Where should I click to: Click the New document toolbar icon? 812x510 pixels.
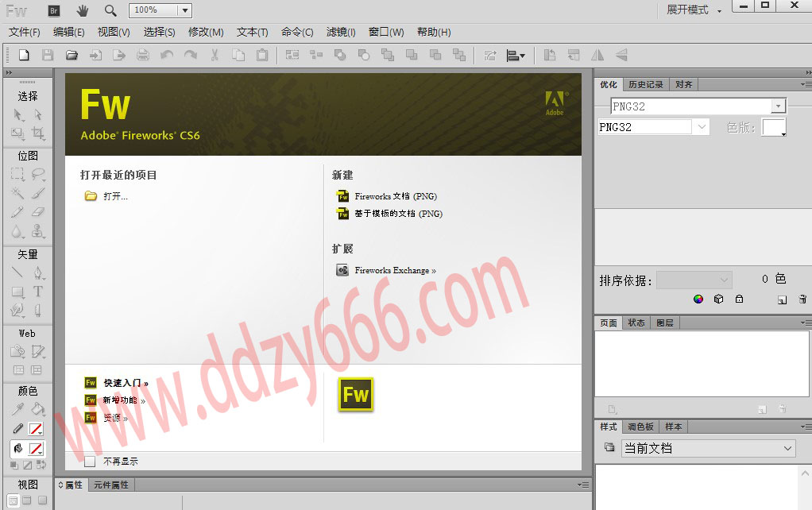pos(24,55)
